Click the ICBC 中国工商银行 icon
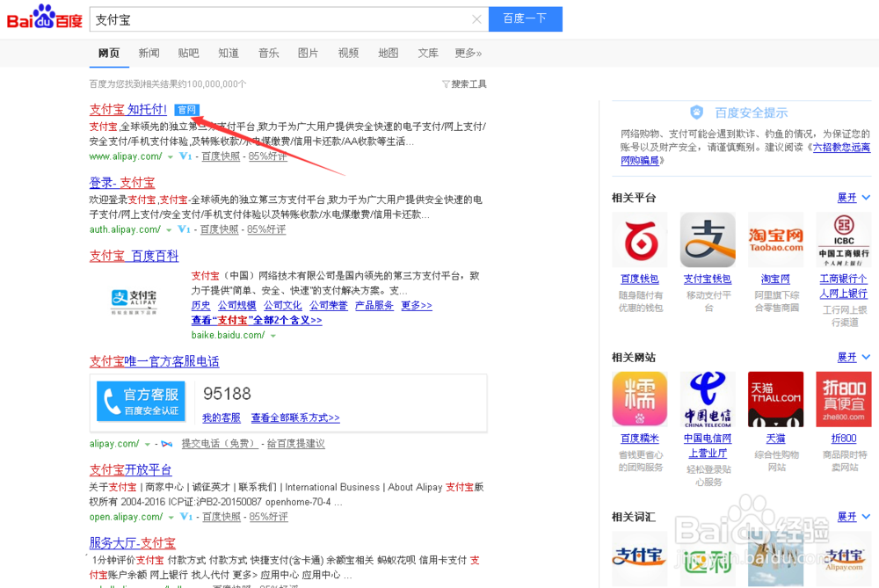 pos(844,240)
